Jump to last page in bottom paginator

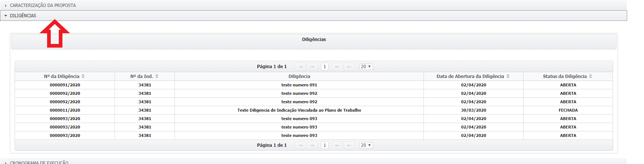pyautogui.click(x=349, y=145)
